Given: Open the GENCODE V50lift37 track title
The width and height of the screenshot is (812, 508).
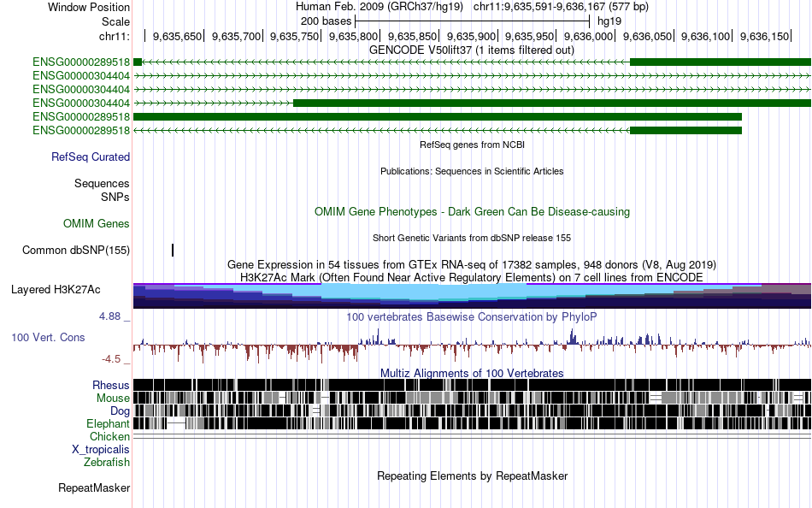Looking at the screenshot, I should click(x=472, y=50).
